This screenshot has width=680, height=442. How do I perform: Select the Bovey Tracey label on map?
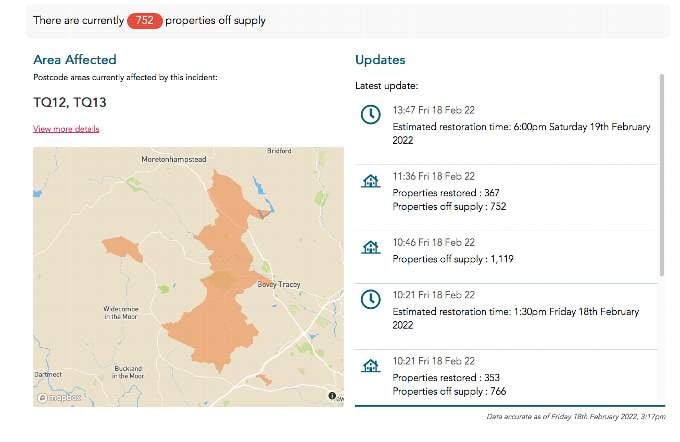278,285
